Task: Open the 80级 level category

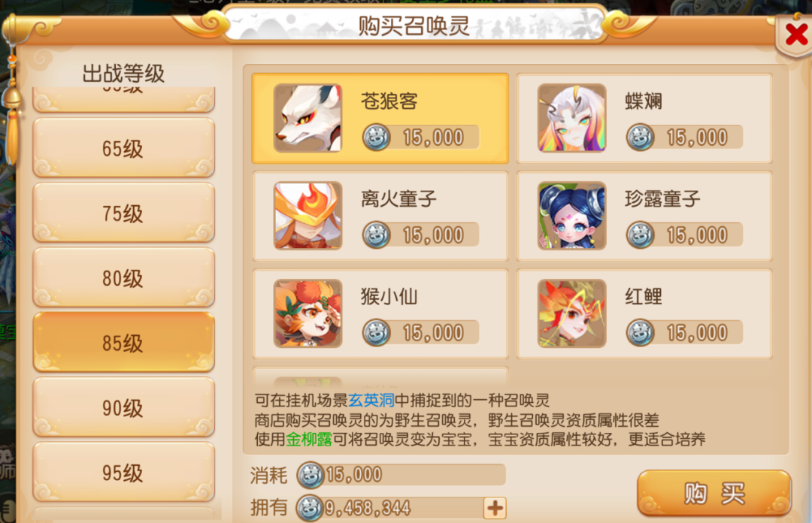Action: (123, 278)
